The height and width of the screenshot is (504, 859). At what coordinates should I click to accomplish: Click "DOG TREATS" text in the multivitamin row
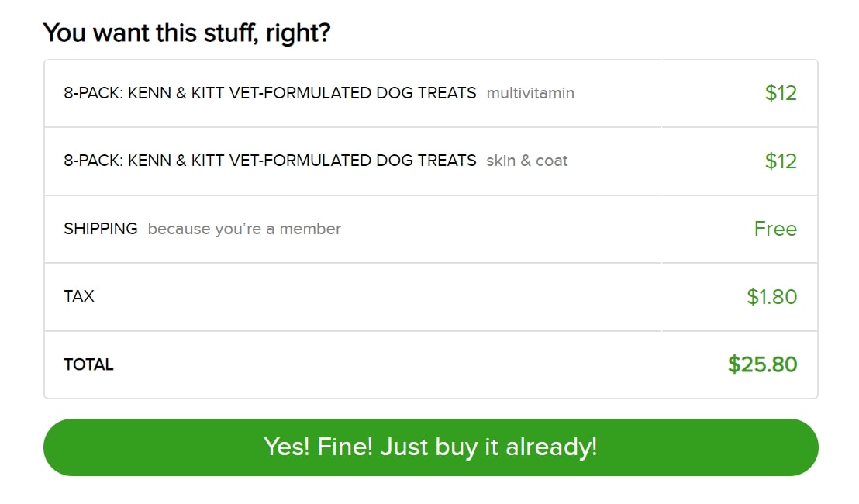[426, 93]
